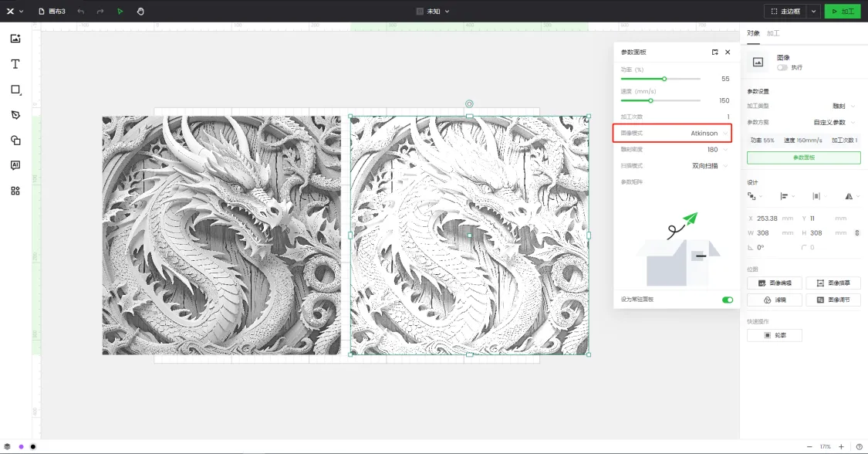
Task: Open the 参数方案 自定义参数 dropdown
Action: pyautogui.click(x=834, y=122)
